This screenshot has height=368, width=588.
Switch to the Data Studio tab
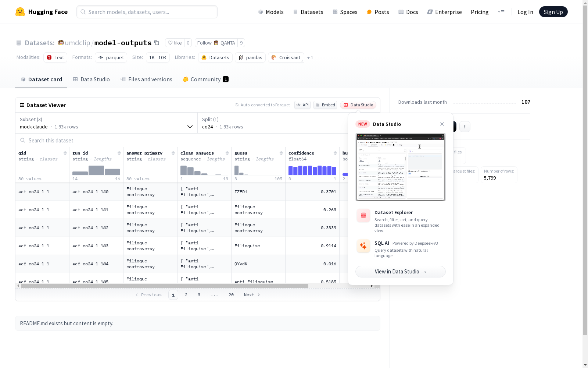91,79
